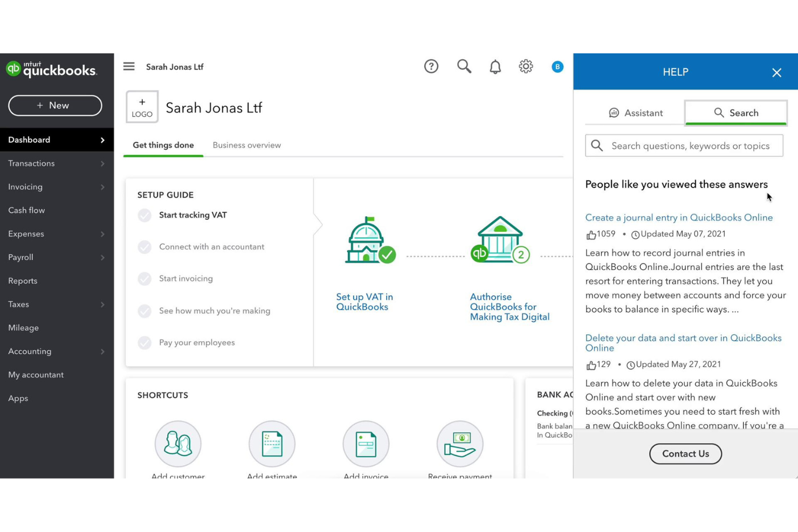
Task: Select the Search help tab
Action: pyautogui.click(x=736, y=113)
